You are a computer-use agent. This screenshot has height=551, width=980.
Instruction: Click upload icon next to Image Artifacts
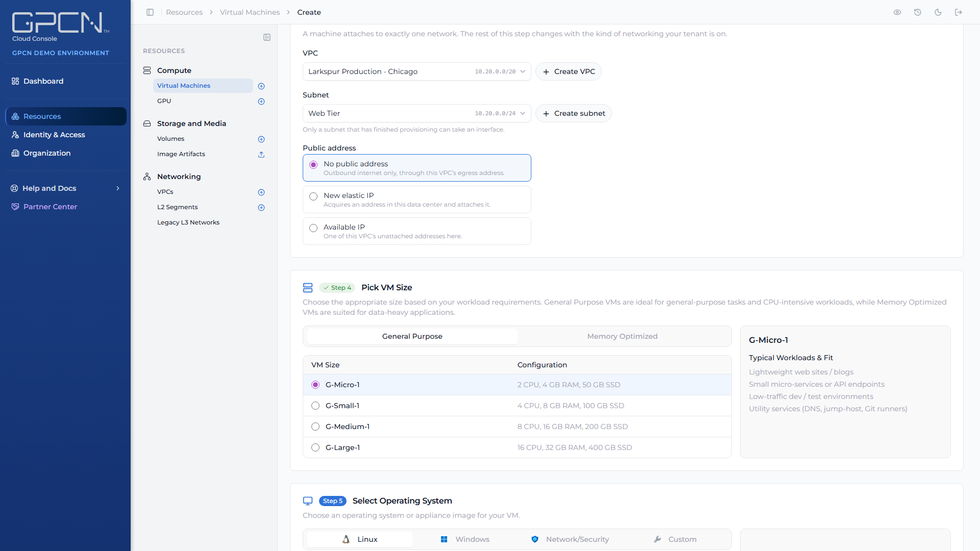[261, 155]
